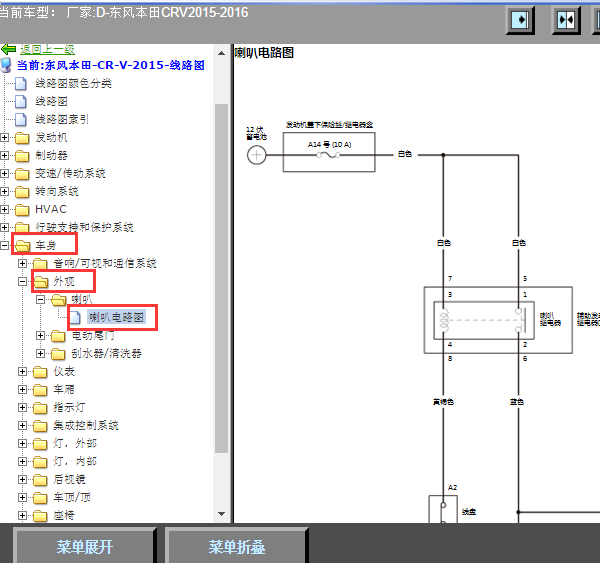The width and height of the screenshot is (600, 563).
Task: Click the 喇叭继电器 label in diagram
Action: (x=550, y=319)
